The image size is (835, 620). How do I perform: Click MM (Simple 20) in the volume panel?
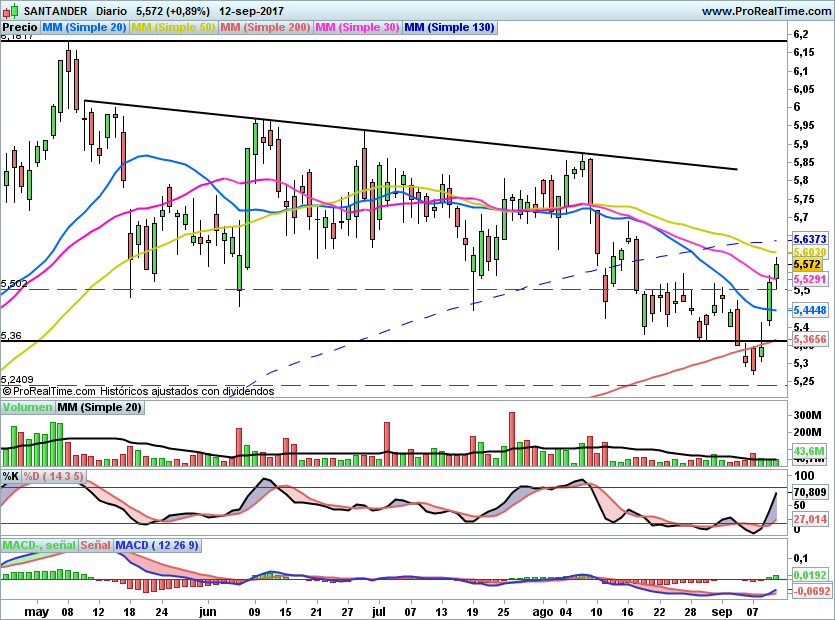pos(100,408)
